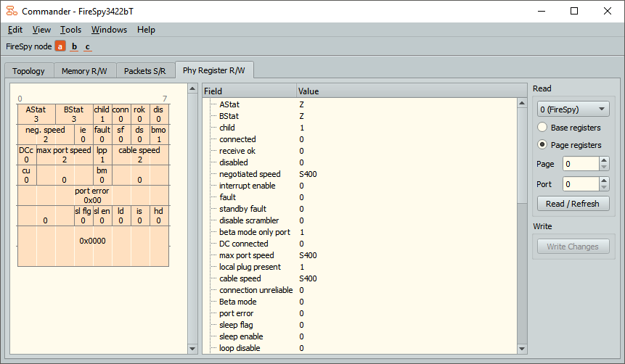
Task: Select the Page registers radio button
Action: 542,144
